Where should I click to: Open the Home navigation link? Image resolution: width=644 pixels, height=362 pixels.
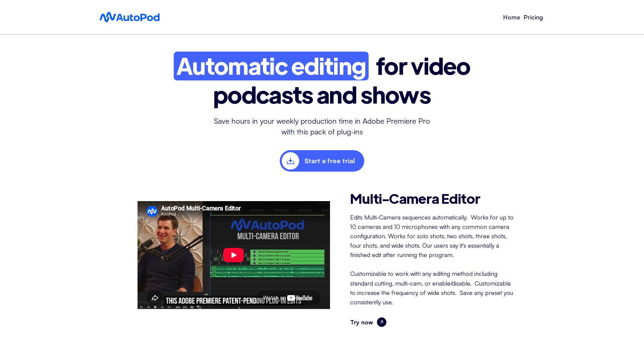(x=512, y=17)
